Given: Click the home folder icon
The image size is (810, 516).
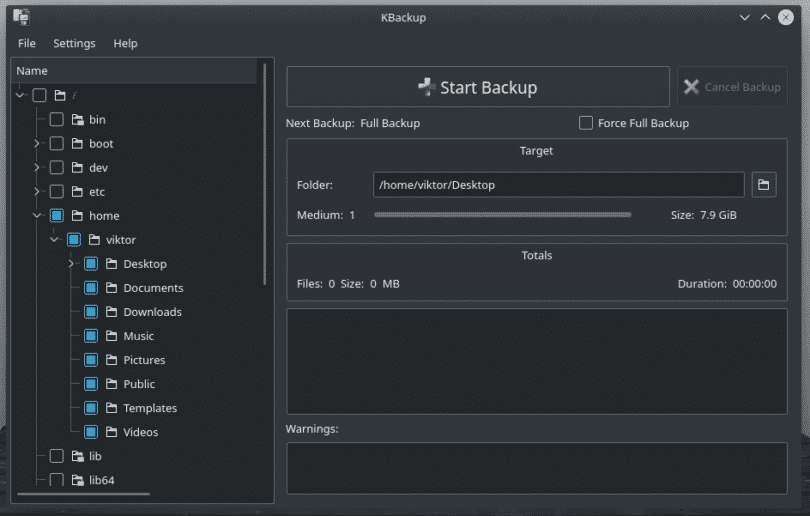Looking at the screenshot, I should point(77,215).
